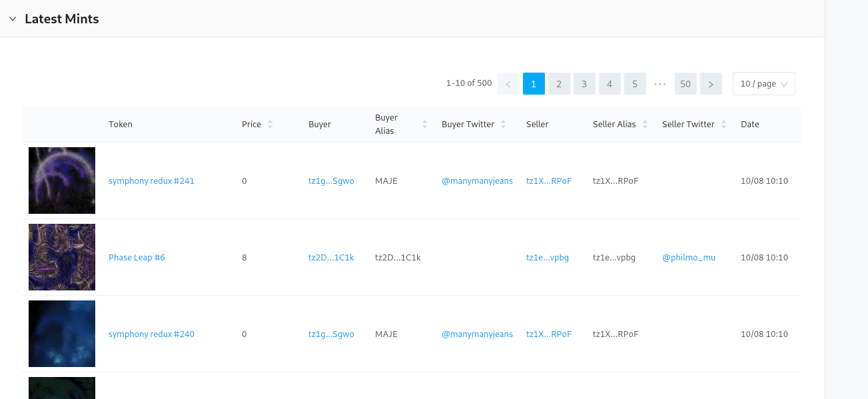
Task: Select page 3 in pagination
Action: point(584,84)
